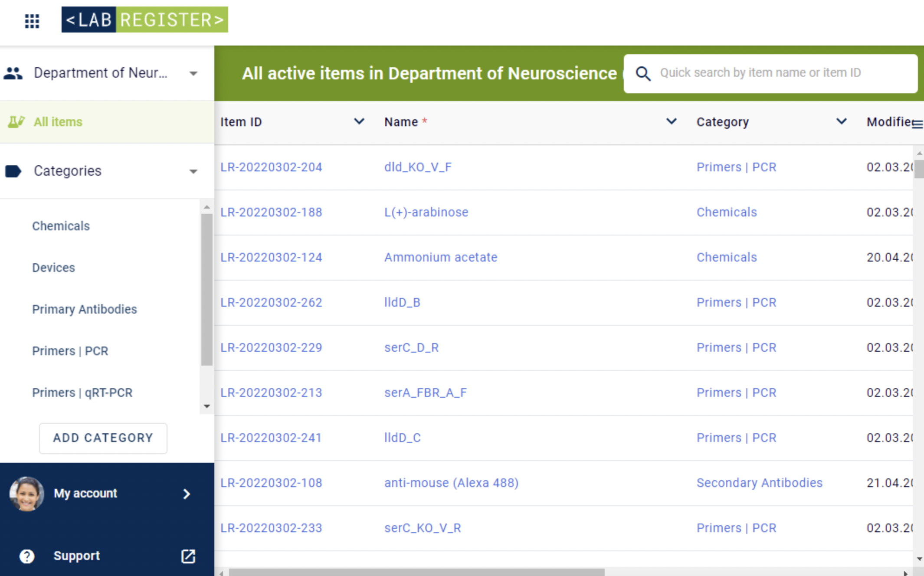Open the Item ID column filter dropdown

[x=359, y=122]
